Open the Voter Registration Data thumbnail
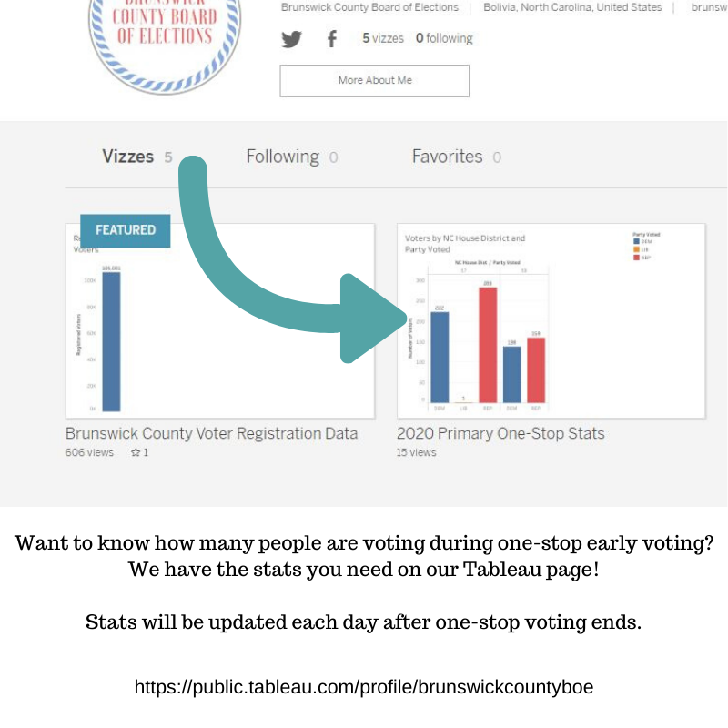 (x=220, y=321)
